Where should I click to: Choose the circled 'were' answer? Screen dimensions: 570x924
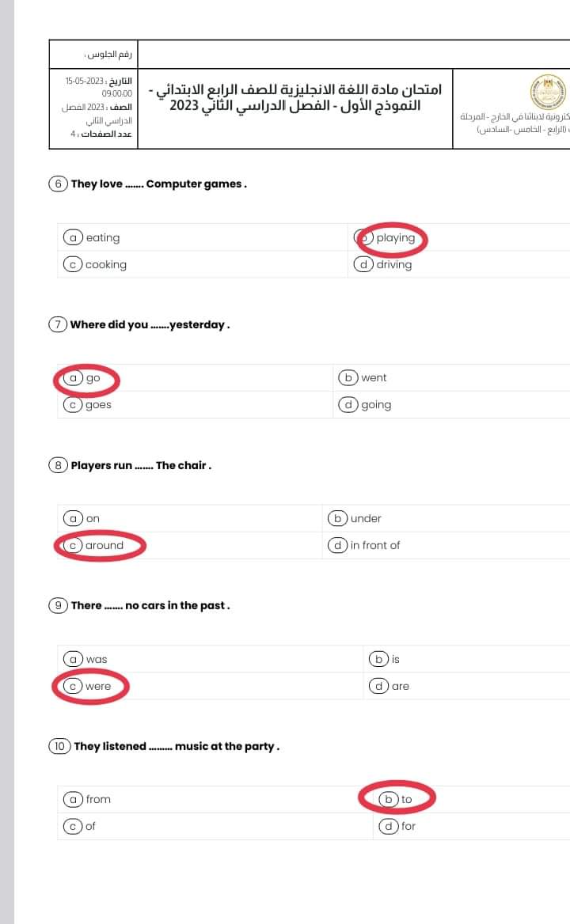pos(97,686)
